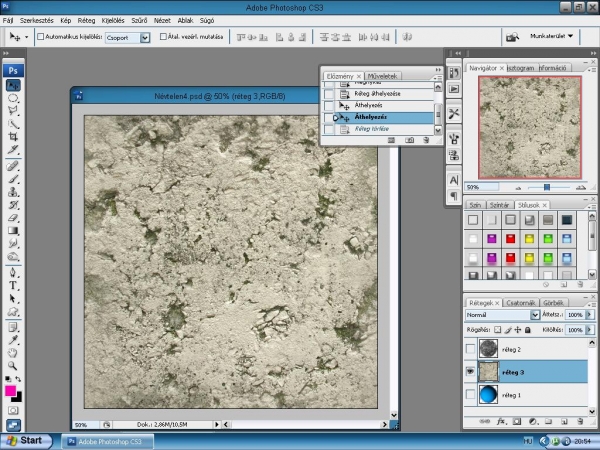The height and width of the screenshot is (450, 600).
Task: Toggle lock position icon
Action: [x=518, y=329]
